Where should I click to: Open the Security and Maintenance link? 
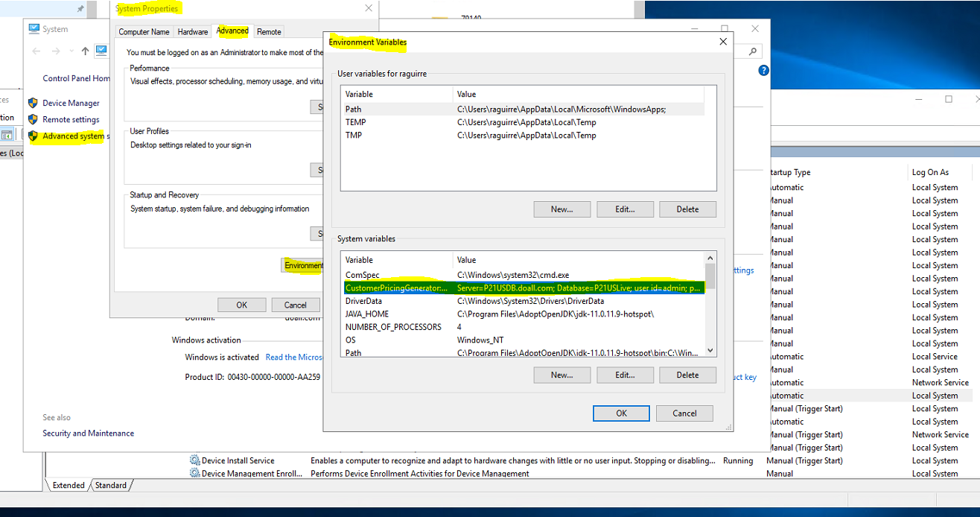click(88, 433)
